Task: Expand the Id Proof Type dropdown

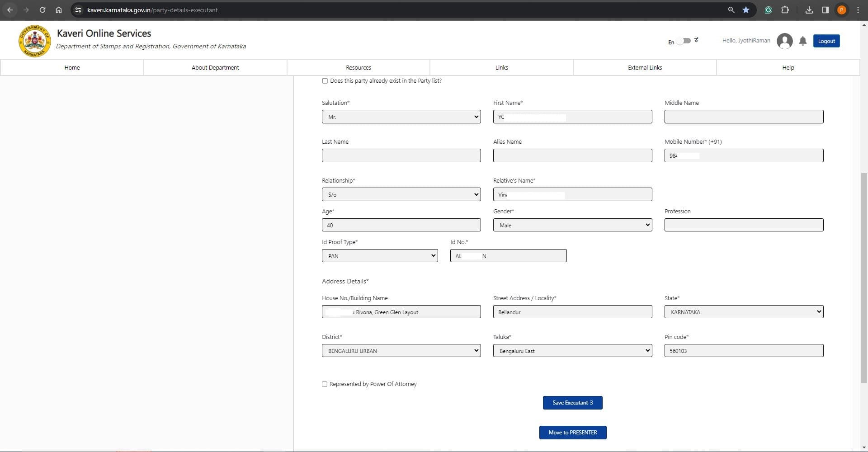Action: pos(380,256)
